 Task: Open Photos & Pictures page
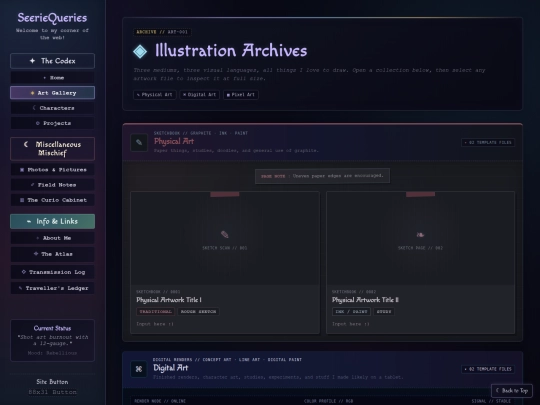click(52, 170)
